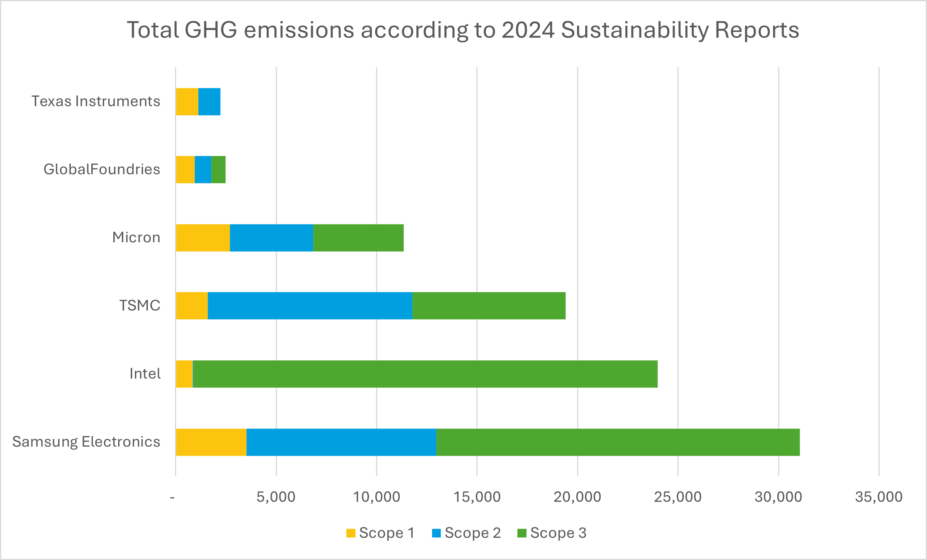
Task: Click Texas Instruments blue Scope 2 segment
Action: [x=209, y=101]
